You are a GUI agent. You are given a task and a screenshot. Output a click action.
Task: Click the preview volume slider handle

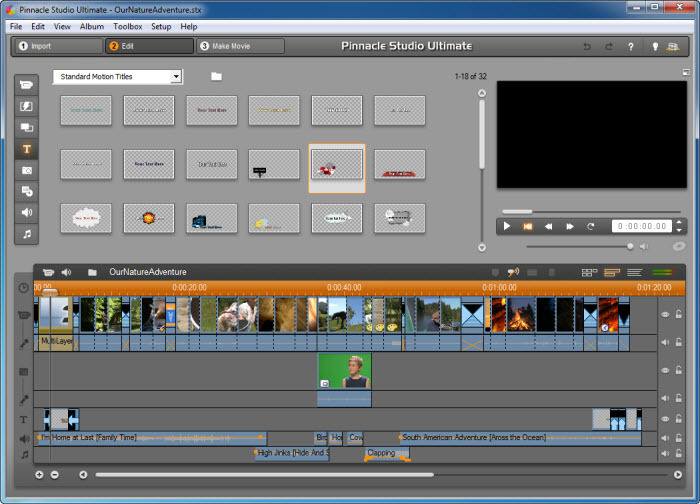coord(630,246)
